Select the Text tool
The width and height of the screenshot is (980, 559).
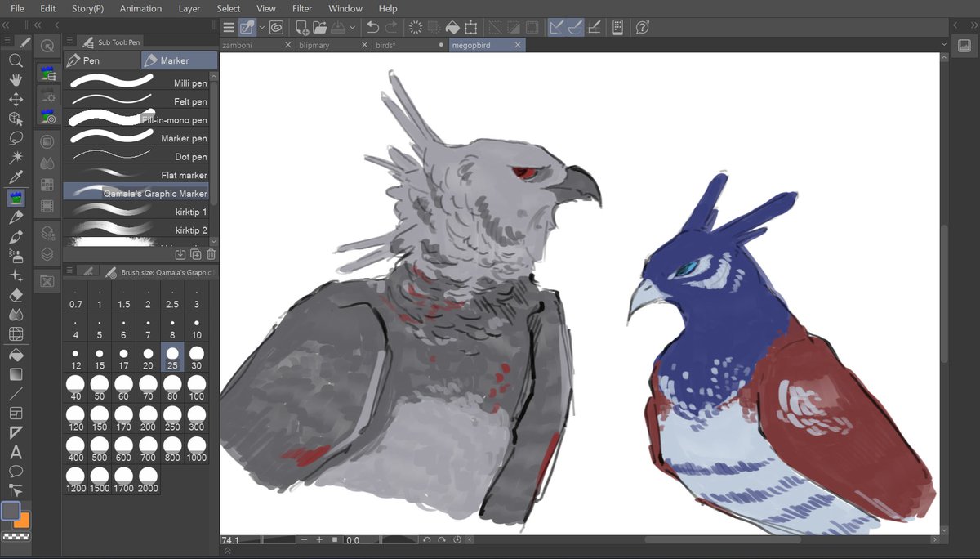(16, 452)
